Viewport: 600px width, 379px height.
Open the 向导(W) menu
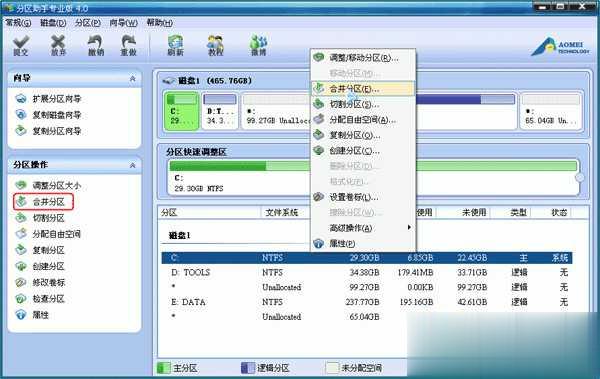click(x=123, y=23)
